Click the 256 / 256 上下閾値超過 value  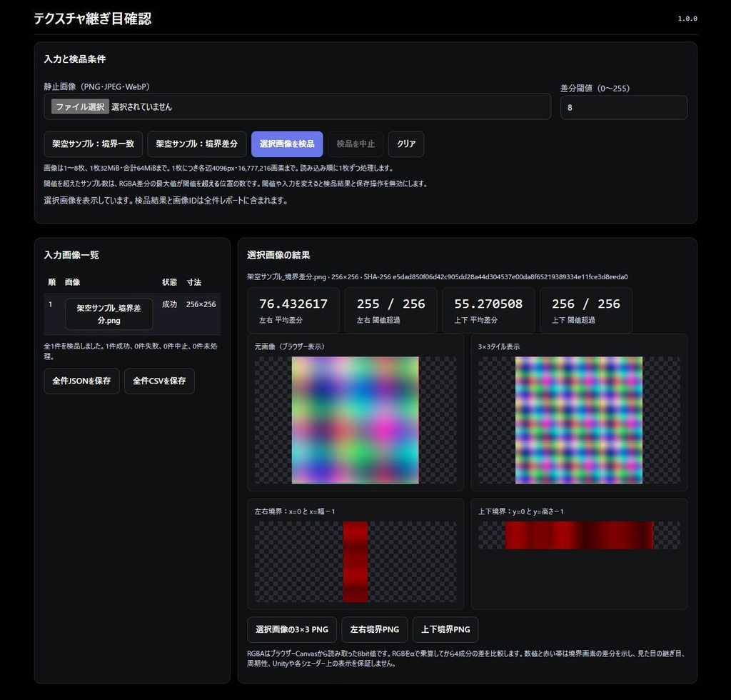586,304
